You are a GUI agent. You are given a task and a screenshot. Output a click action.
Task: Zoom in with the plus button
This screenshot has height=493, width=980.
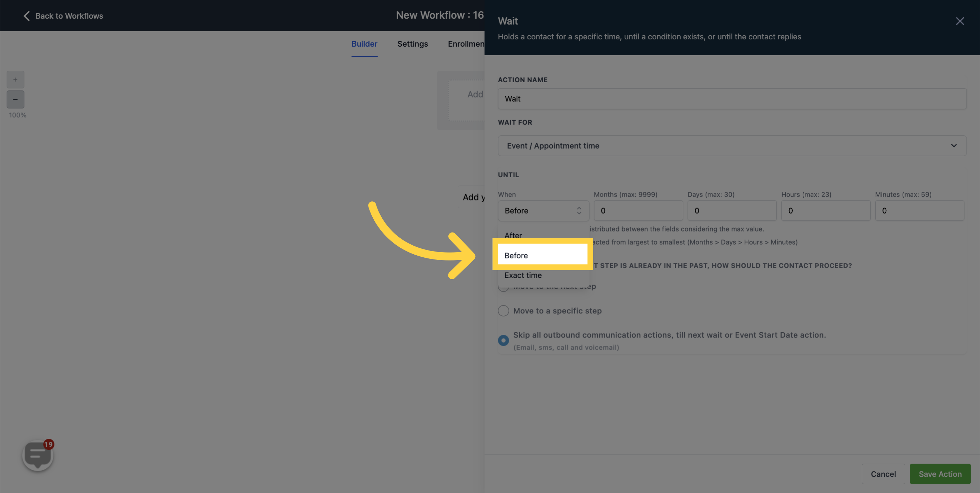point(15,79)
